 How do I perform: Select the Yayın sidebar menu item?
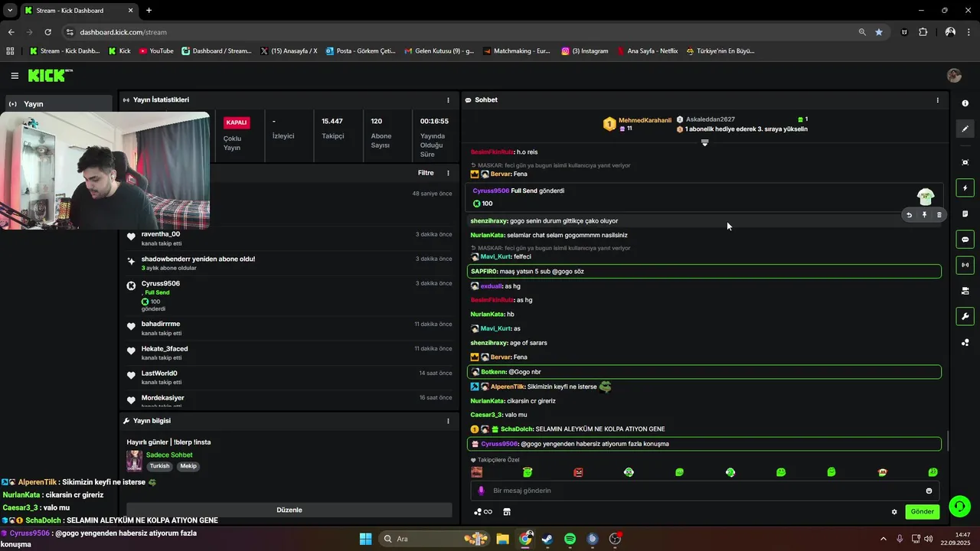pos(58,104)
